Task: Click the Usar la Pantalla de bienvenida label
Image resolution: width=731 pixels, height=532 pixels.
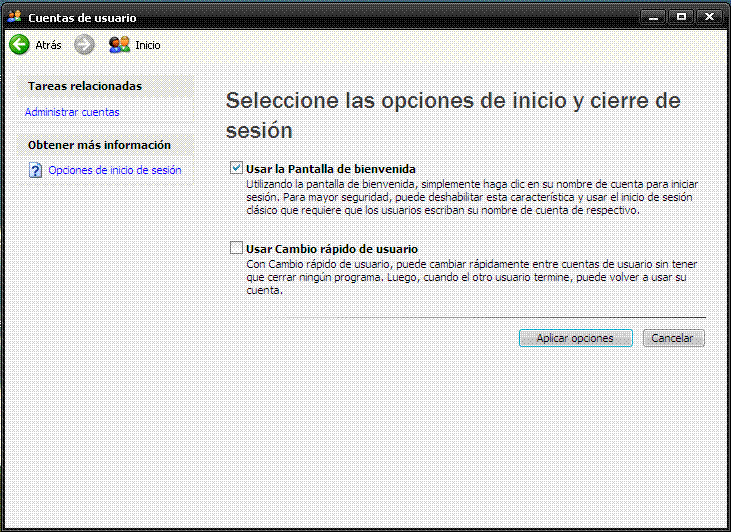Action: tap(331, 169)
